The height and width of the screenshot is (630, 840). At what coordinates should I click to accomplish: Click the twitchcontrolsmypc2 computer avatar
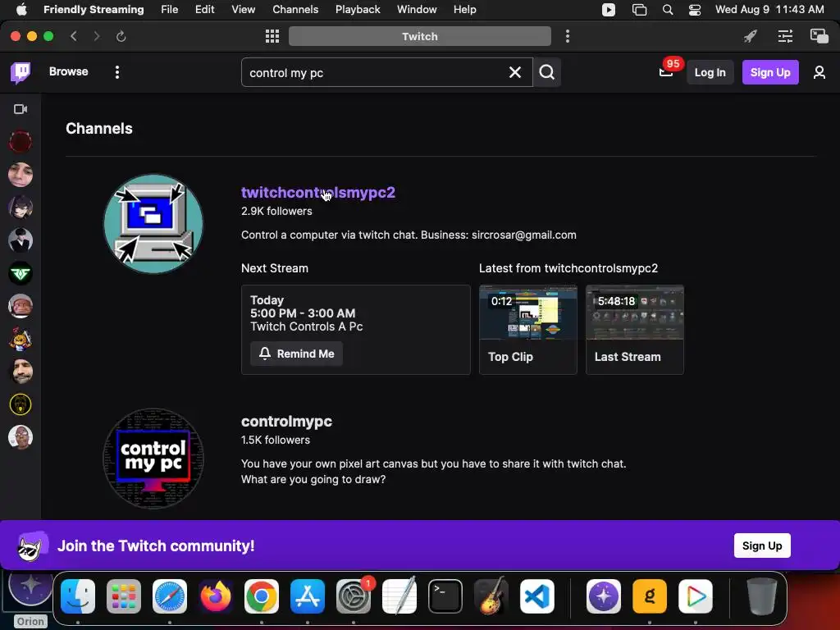pos(153,224)
